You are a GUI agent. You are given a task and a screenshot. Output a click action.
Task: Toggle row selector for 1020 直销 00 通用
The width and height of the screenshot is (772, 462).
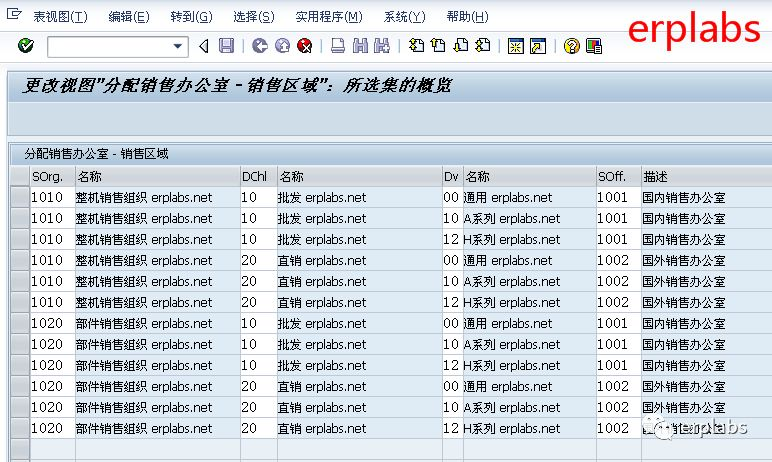click(20, 387)
